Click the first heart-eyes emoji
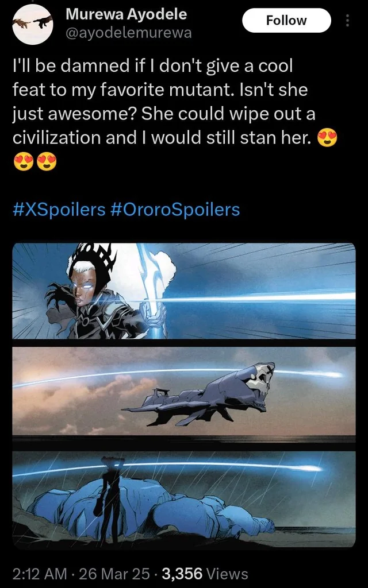 coord(327,138)
